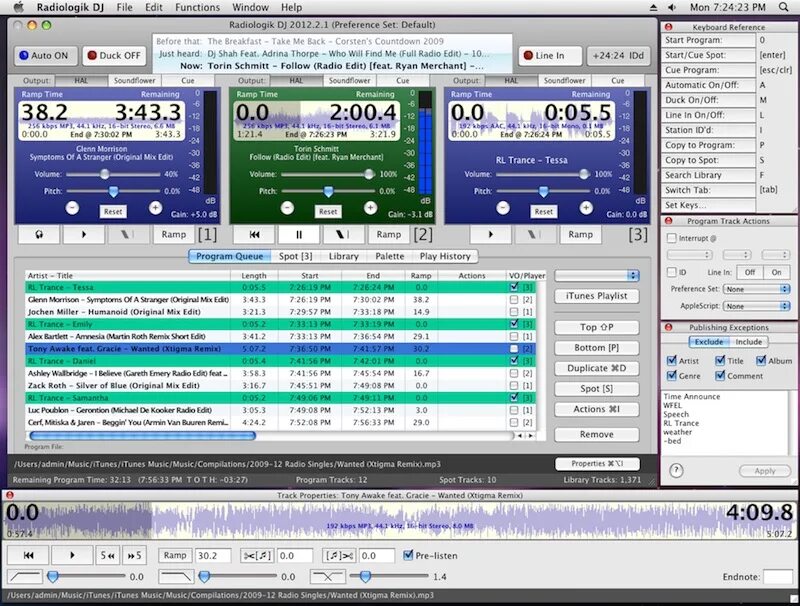Click the trim-start scissors icon
The image size is (800, 606).
coord(258,556)
